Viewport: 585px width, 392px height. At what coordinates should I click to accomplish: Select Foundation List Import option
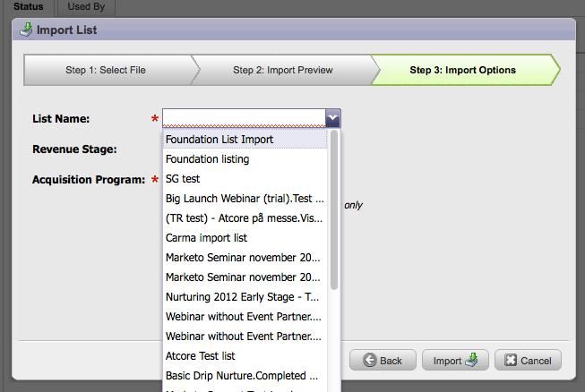coord(219,140)
